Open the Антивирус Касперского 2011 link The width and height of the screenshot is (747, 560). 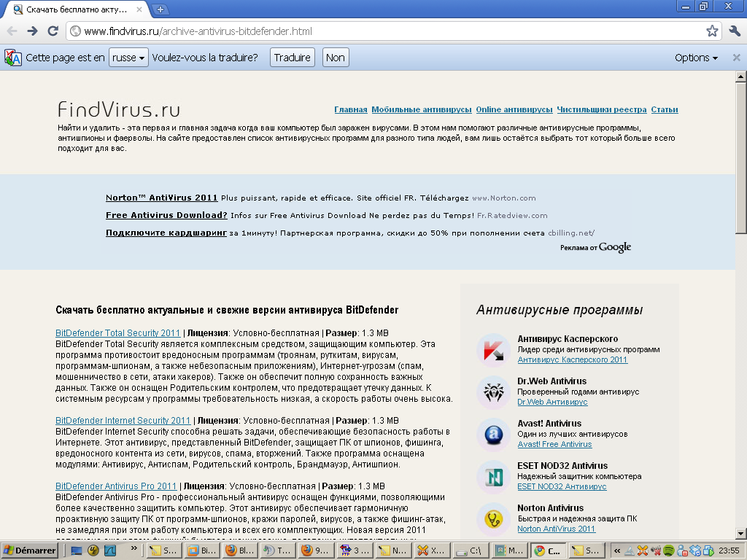pyautogui.click(x=573, y=359)
